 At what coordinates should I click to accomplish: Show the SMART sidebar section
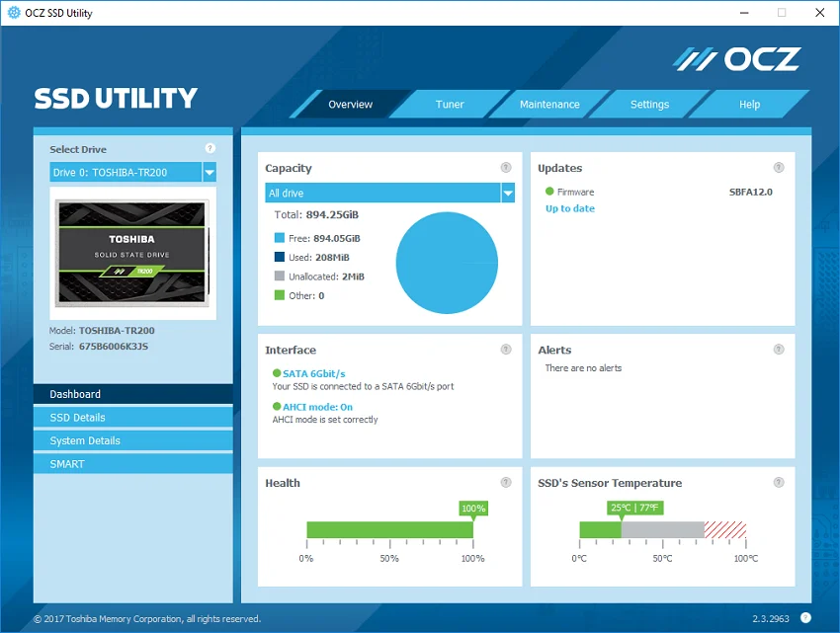[132, 464]
